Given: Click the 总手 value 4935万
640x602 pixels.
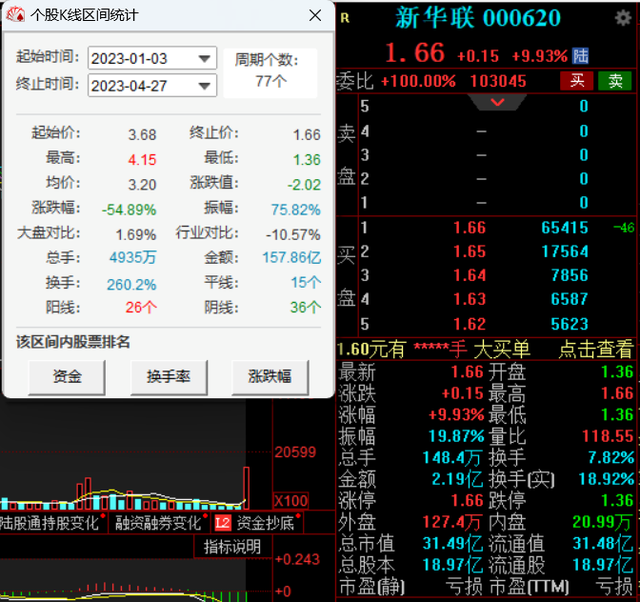Looking at the screenshot, I should (x=133, y=258).
